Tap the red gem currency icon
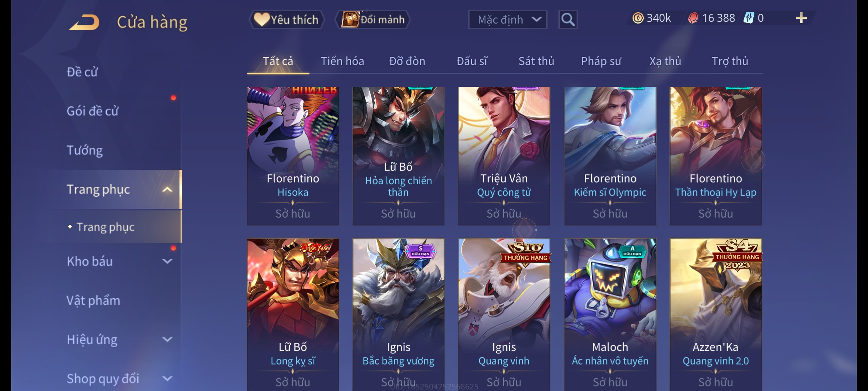The height and width of the screenshot is (391, 868). point(693,18)
